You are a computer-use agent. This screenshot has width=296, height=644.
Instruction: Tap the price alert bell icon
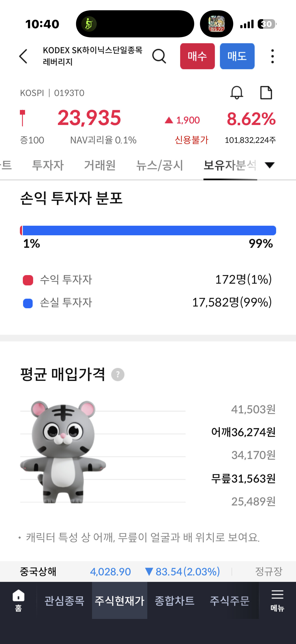click(x=237, y=93)
